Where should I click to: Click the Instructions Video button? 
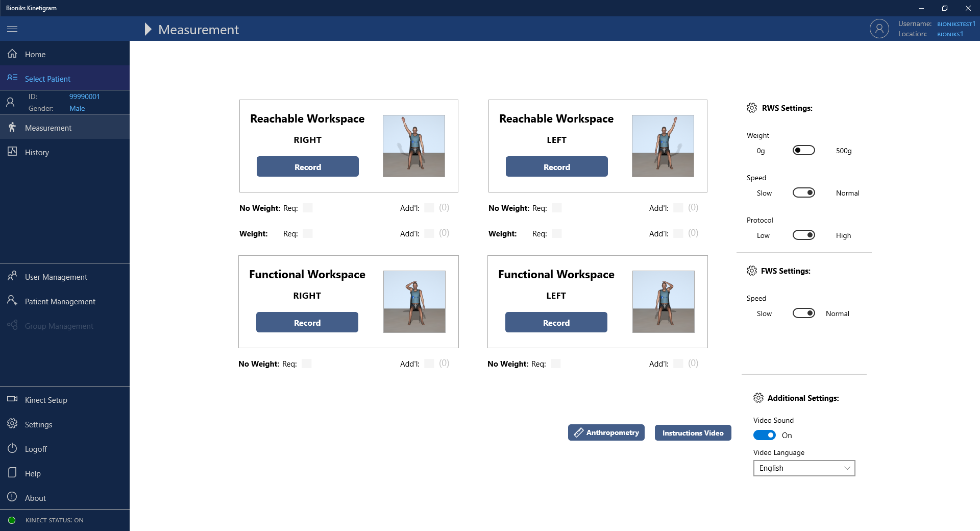point(693,433)
